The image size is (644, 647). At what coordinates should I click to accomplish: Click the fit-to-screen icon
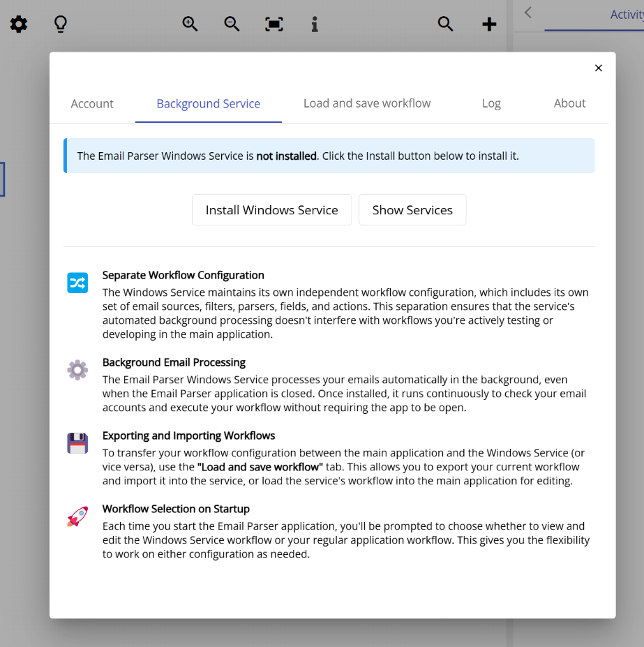coord(274,23)
